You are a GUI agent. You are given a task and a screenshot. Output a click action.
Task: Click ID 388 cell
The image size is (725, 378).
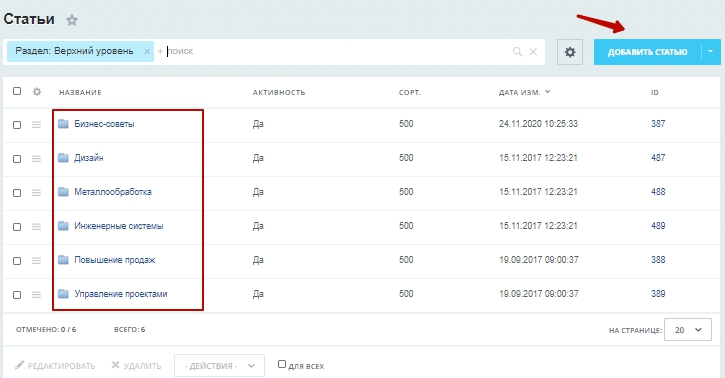click(658, 260)
